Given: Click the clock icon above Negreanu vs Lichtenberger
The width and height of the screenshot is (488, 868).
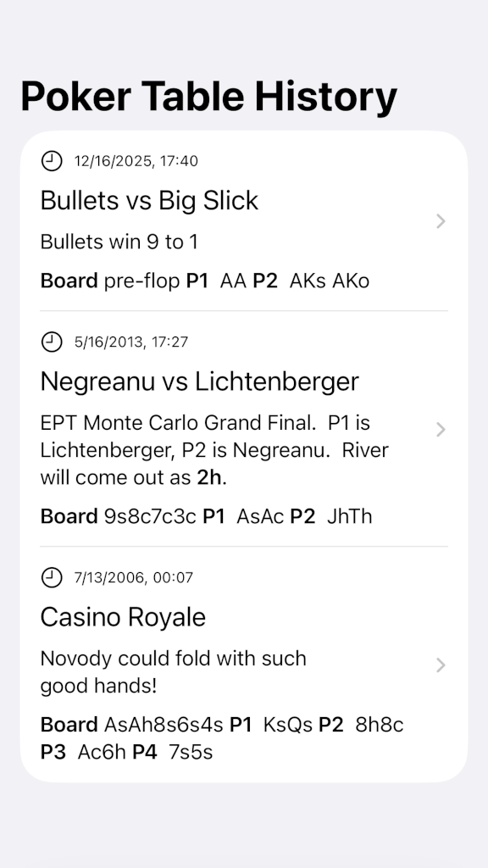Looking at the screenshot, I should [x=52, y=342].
